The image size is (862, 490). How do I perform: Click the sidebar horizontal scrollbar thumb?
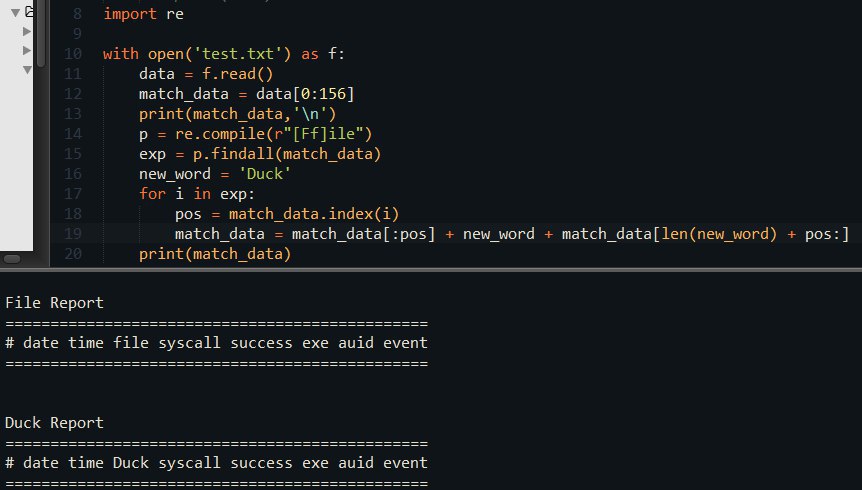click(x=12, y=258)
